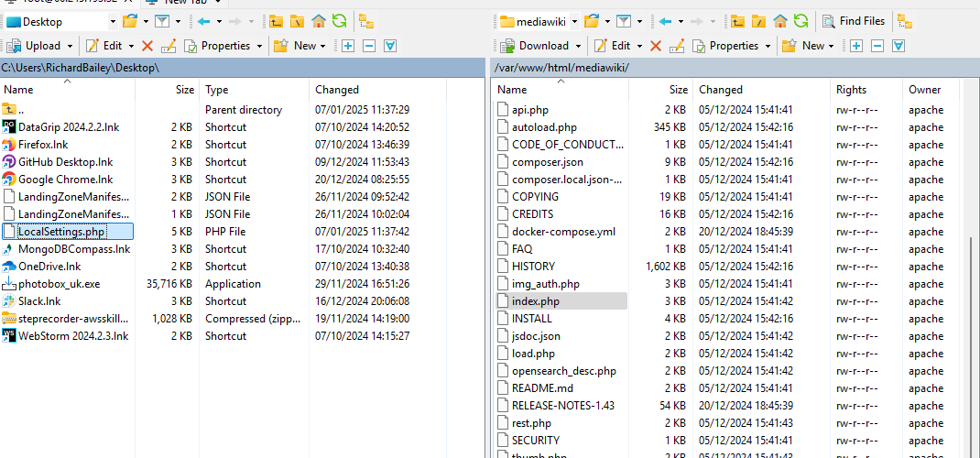
Task: Open the mediawiki directory dropdown
Action: tap(574, 22)
